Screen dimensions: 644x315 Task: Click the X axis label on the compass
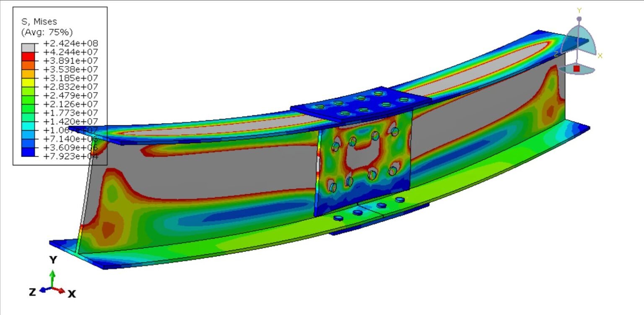click(x=600, y=55)
